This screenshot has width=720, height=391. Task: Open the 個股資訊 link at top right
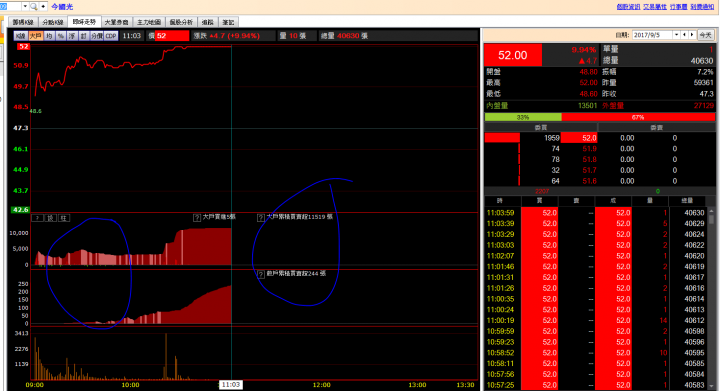click(628, 6)
